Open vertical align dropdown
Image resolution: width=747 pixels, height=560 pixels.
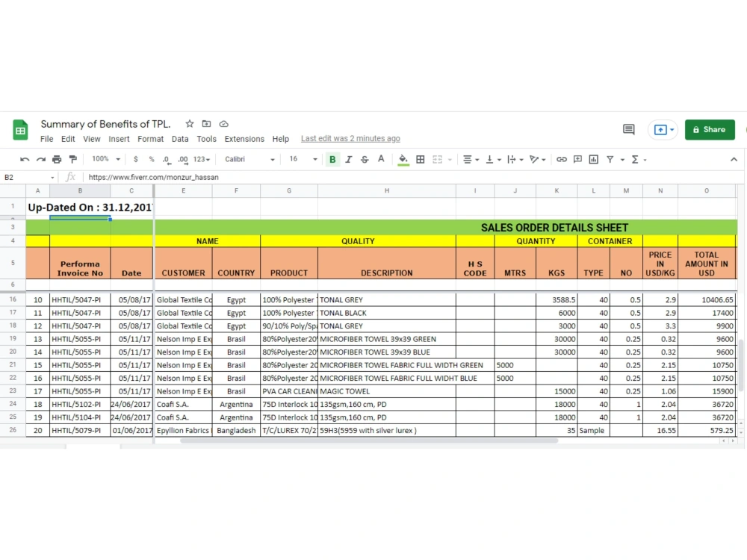493,160
